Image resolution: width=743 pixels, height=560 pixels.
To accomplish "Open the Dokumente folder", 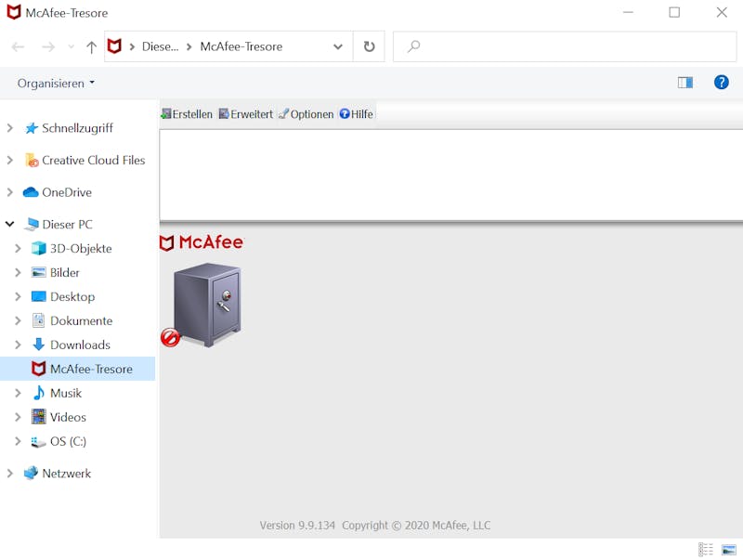I will click(x=81, y=320).
